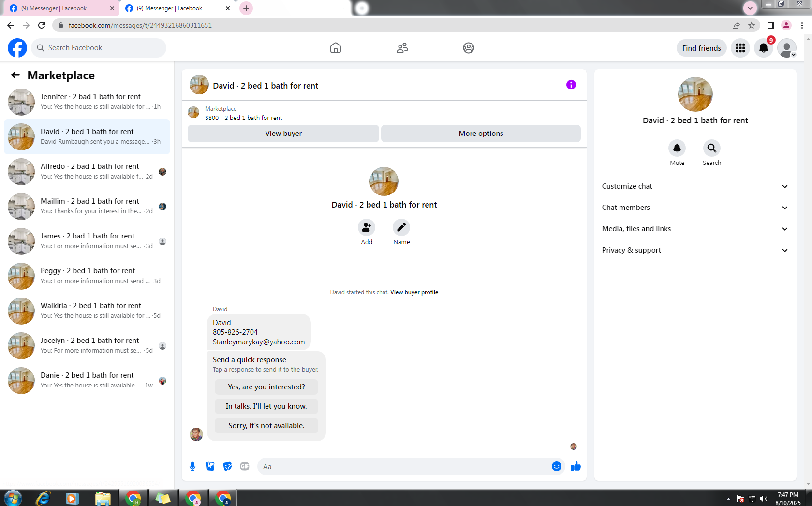Screen dimensions: 812x506
Task: Open the emoji picker
Action: click(x=557, y=466)
